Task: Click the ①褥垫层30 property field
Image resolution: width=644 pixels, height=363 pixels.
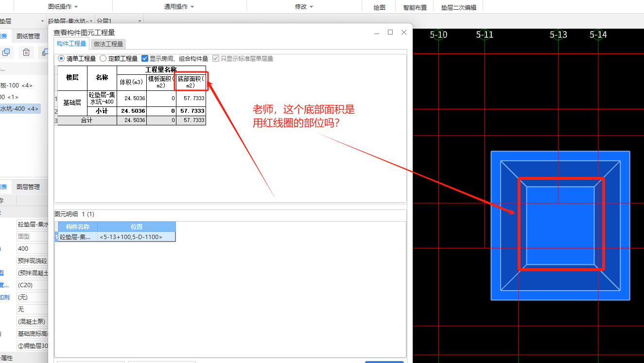Action: point(32,346)
